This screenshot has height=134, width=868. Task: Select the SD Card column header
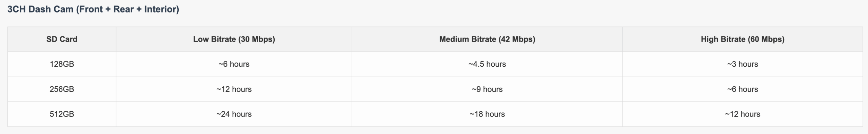[x=62, y=39]
